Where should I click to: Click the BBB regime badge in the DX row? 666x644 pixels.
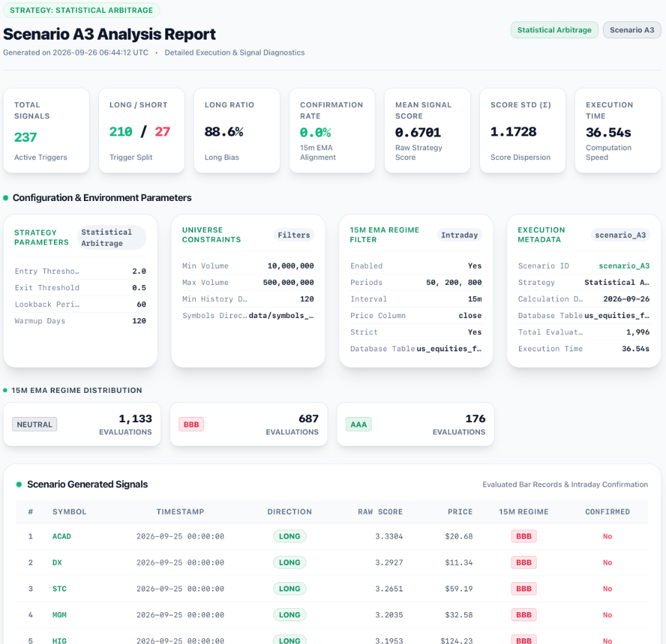(x=524, y=563)
